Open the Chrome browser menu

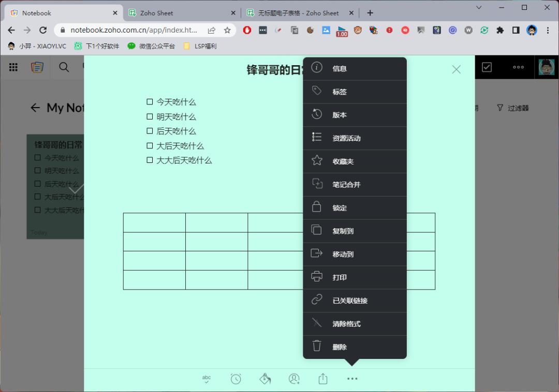point(548,31)
